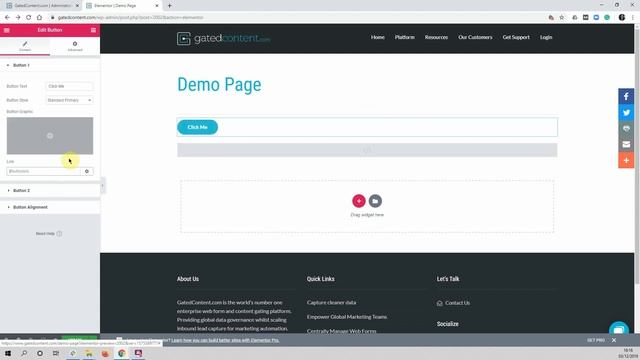The height and width of the screenshot is (360, 640).
Task: Open the Get Support nav item
Action: pos(516,37)
